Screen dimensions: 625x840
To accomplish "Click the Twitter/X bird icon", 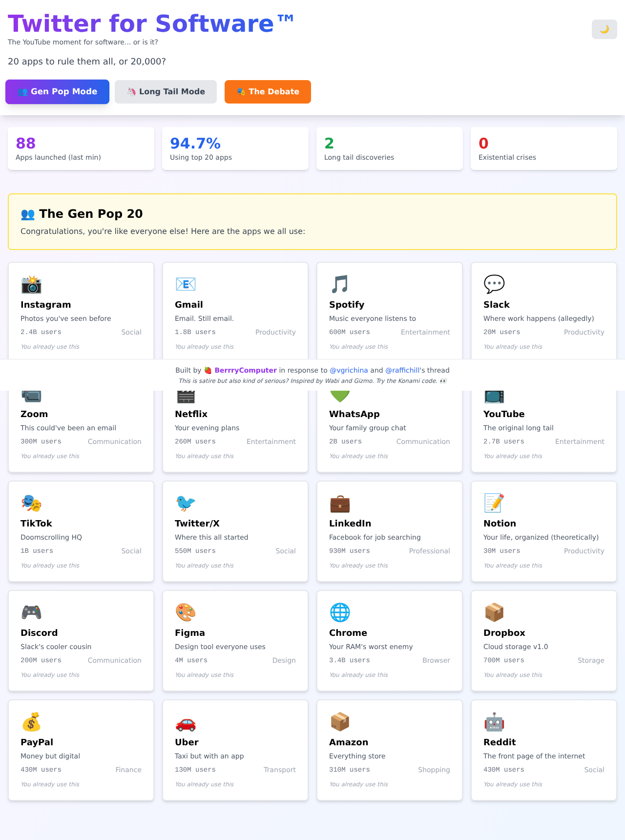I will pyautogui.click(x=186, y=503).
